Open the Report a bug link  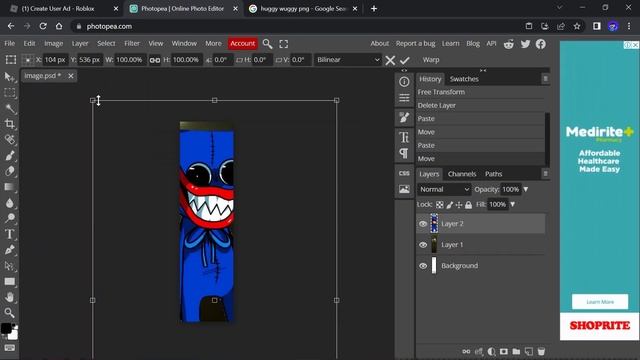point(416,43)
